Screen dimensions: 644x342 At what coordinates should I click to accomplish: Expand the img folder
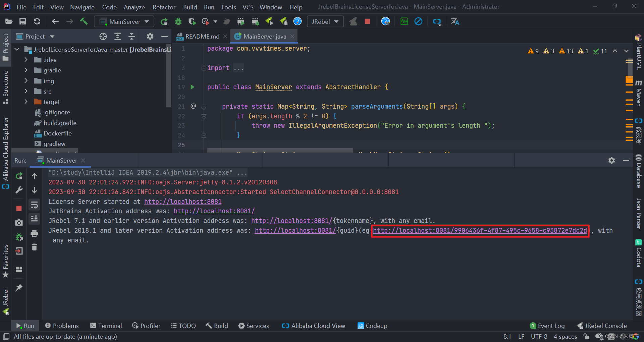[26, 81]
